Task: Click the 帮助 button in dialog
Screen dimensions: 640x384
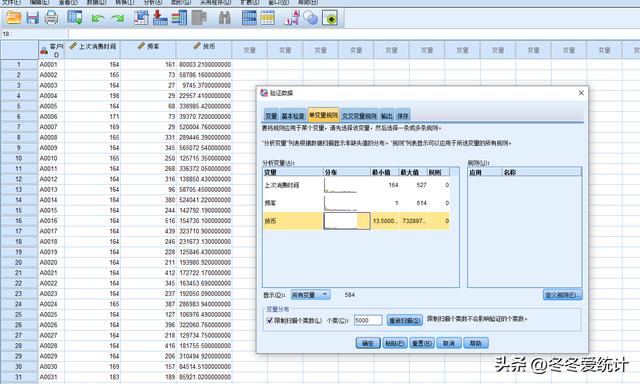Action: pos(476,343)
